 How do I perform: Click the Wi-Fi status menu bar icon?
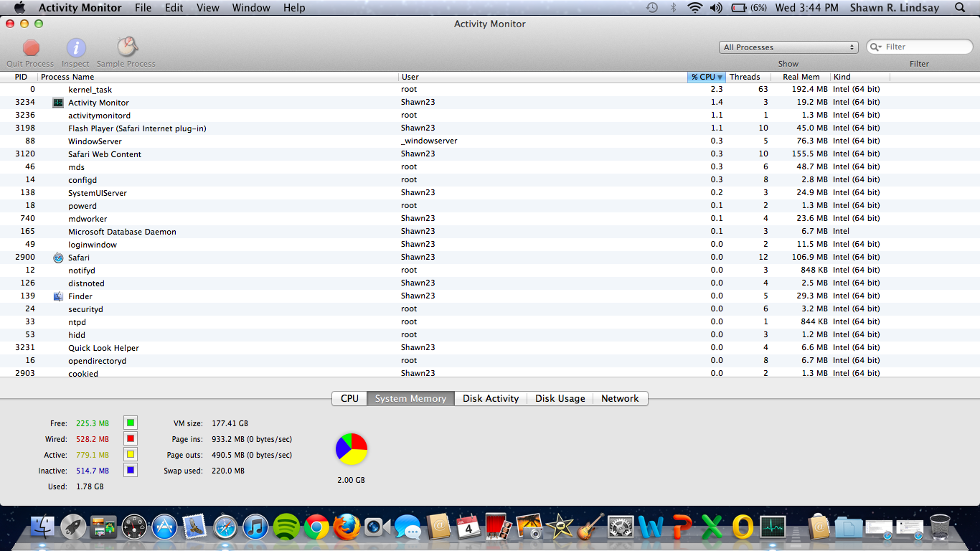[694, 8]
